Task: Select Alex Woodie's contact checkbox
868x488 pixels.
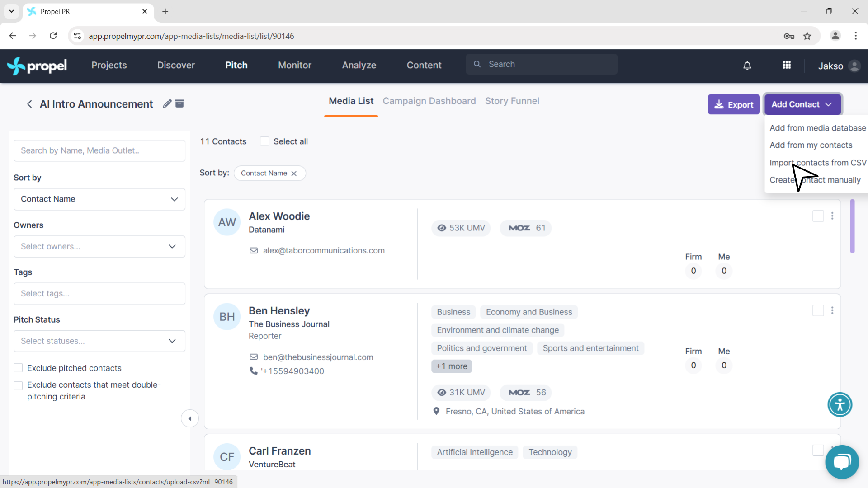Action: [818, 216]
